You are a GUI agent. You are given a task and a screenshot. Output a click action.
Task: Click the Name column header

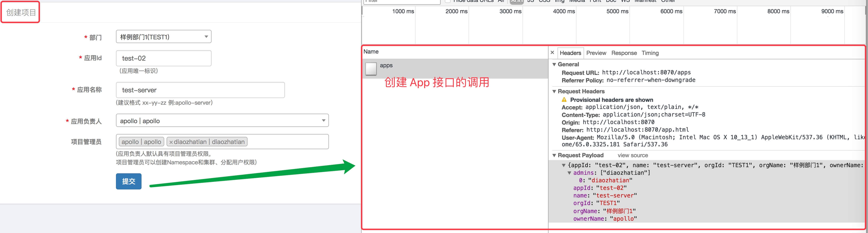[x=371, y=52]
